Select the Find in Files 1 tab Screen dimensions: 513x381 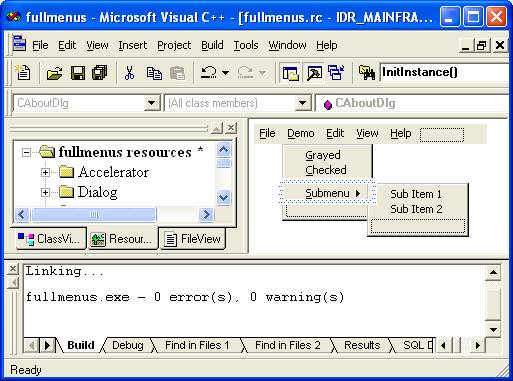coord(197,345)
